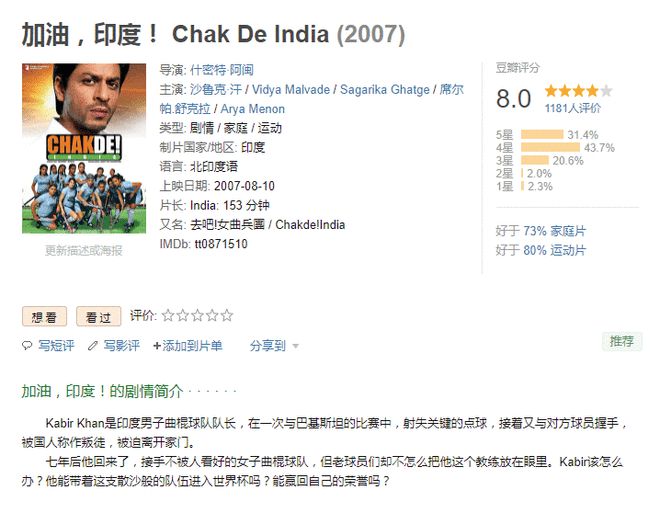The image size is (660, 513).
Task: Open Vidya Malvade actor link
Action: (x=291, y=89)
